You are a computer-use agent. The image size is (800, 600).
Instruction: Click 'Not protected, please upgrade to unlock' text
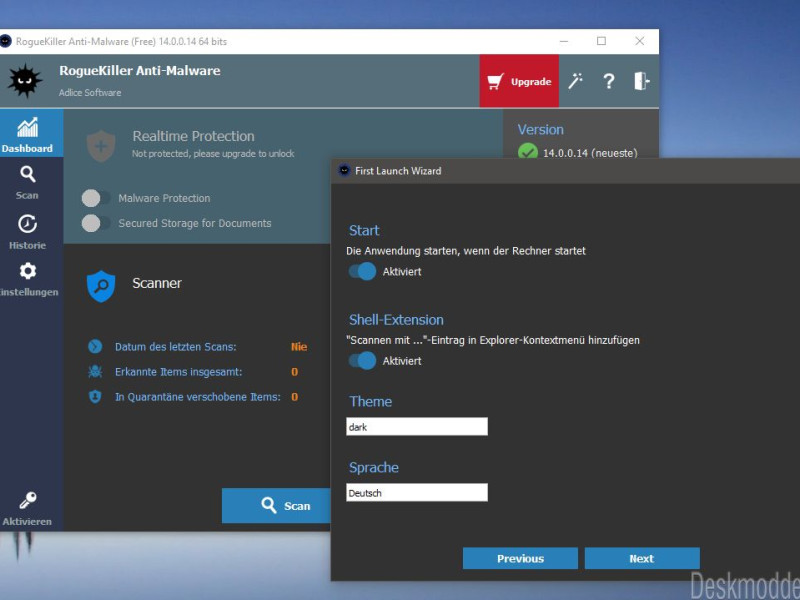(213, 154)
